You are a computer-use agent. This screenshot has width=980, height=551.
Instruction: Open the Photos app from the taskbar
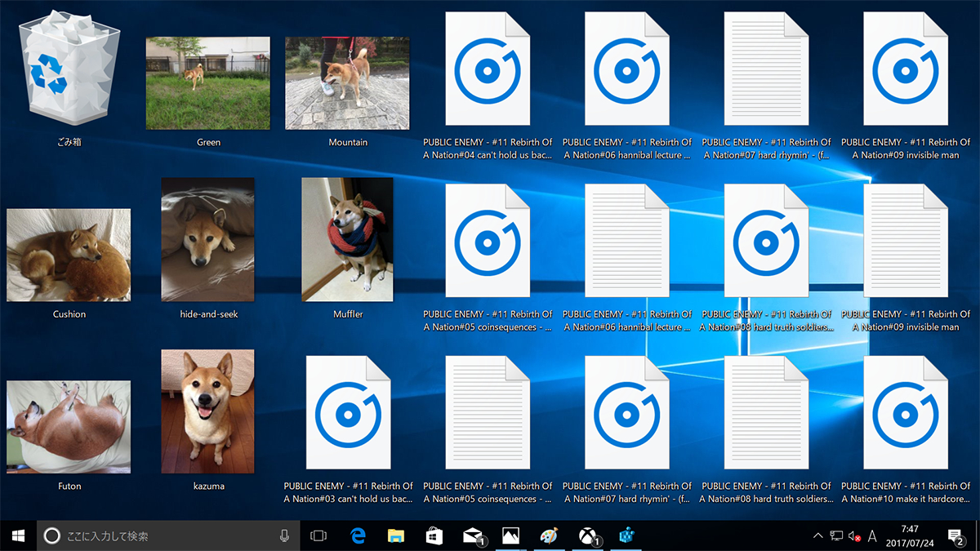(x=511, y=536)
